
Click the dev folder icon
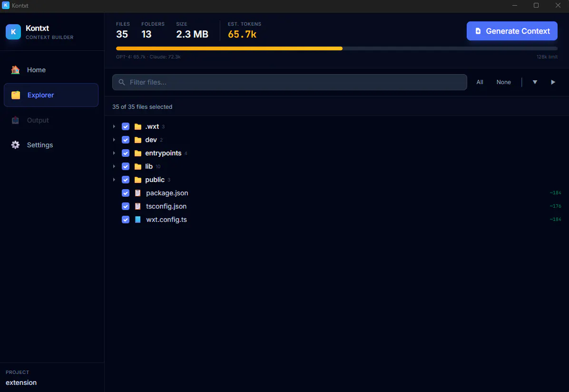pyautogui.click(x=138, y=140)
